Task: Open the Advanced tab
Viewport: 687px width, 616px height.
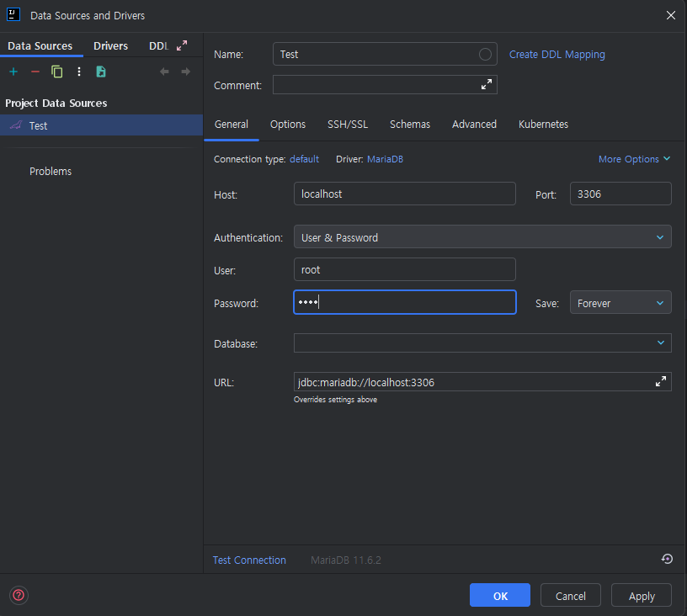Action: (474, 125)
